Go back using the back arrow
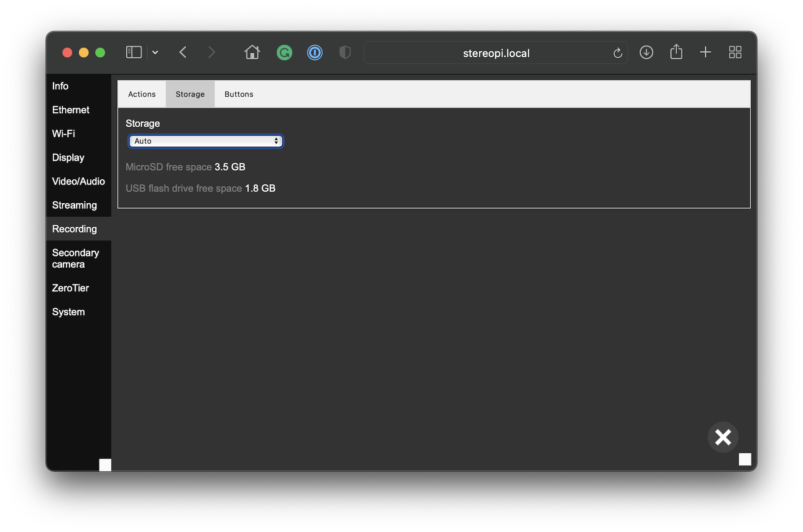 183,52
